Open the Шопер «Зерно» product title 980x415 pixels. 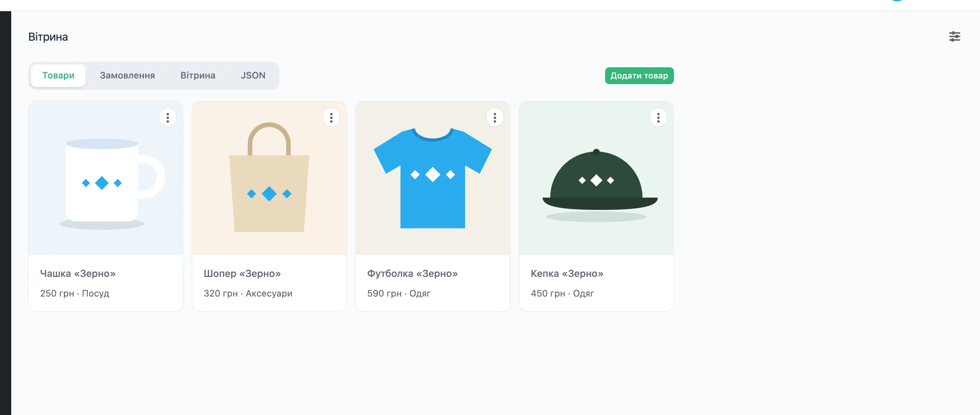tap(242, 274)
